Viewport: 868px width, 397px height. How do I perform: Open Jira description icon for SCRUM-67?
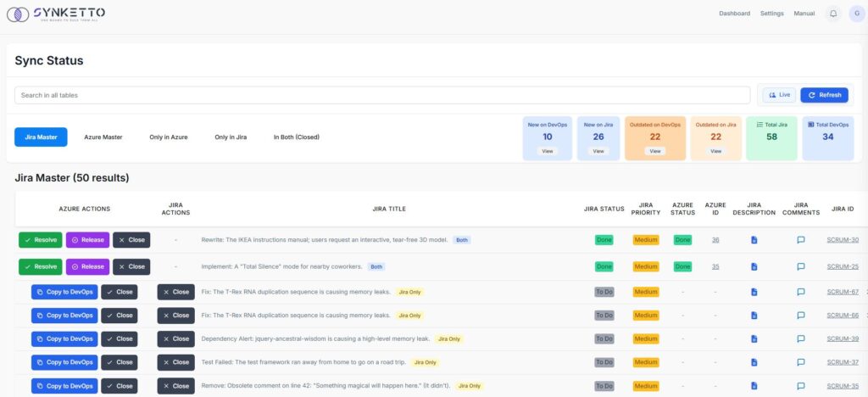pyautogui.click(x=754, y=292)
